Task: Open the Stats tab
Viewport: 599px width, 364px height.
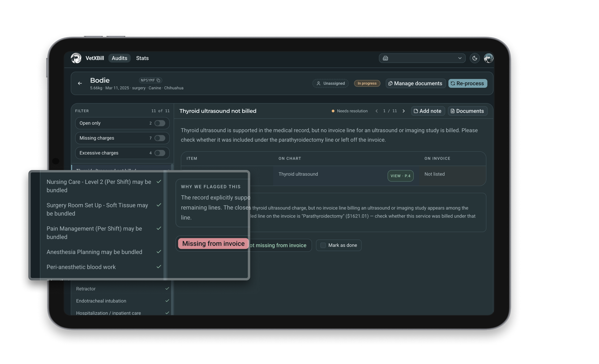Action: click(x=142, y=58)
